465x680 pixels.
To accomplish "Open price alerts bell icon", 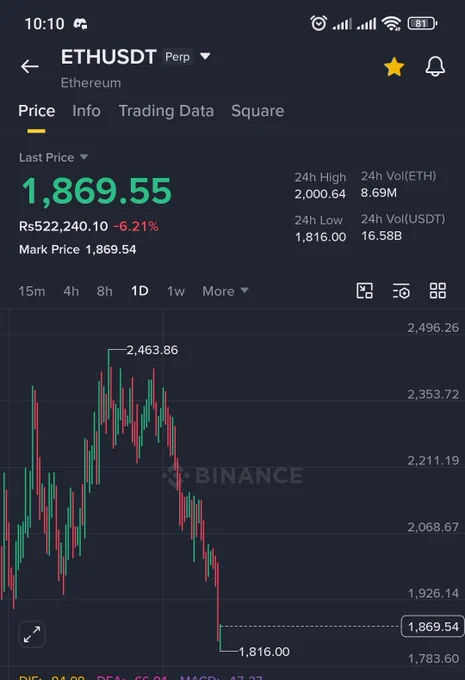I will point(435,67).
